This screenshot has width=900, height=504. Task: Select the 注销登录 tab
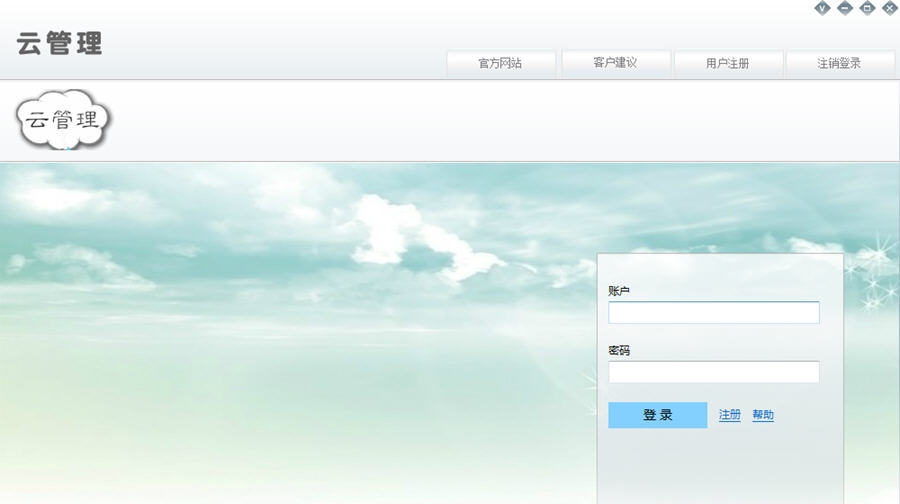(x=840, y=64)
